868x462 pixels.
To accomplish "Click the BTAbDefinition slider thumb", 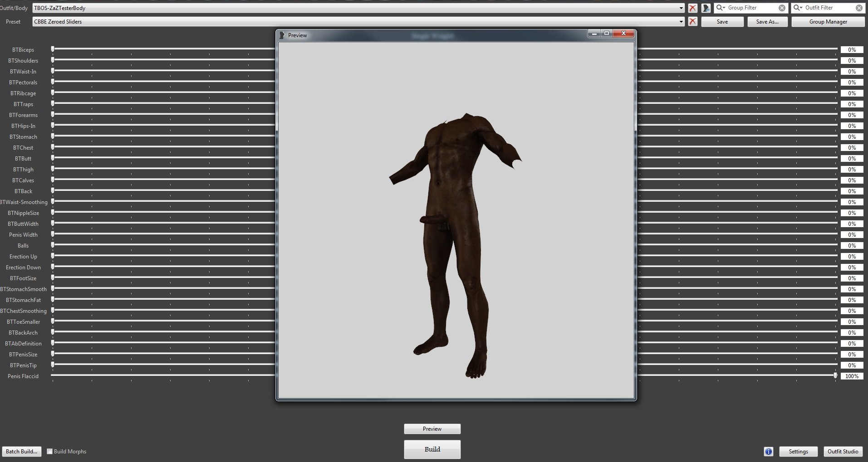I will tap(53, 343).
